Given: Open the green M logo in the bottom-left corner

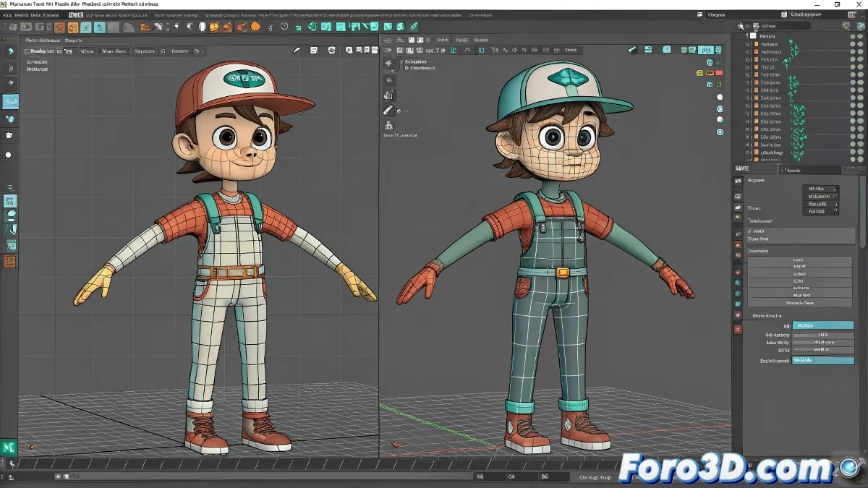Looking at the screenshot, I should pyautogui.click(x=9, y=448).
